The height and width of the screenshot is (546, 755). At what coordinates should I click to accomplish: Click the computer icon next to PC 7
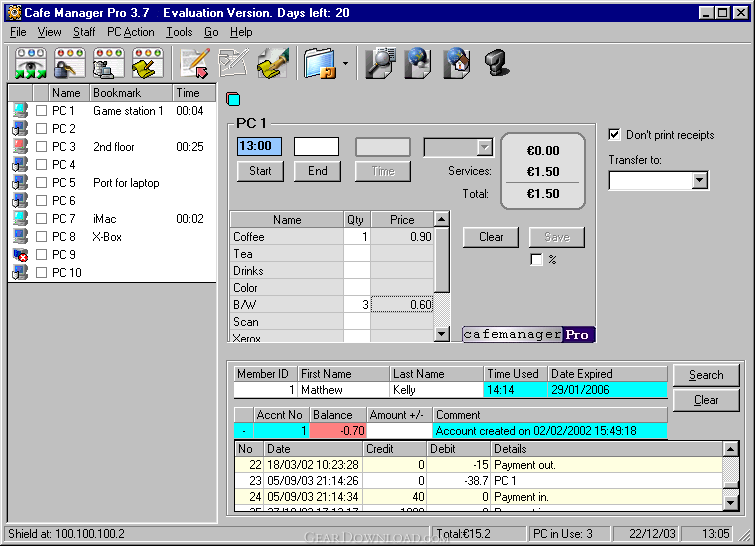20,218
